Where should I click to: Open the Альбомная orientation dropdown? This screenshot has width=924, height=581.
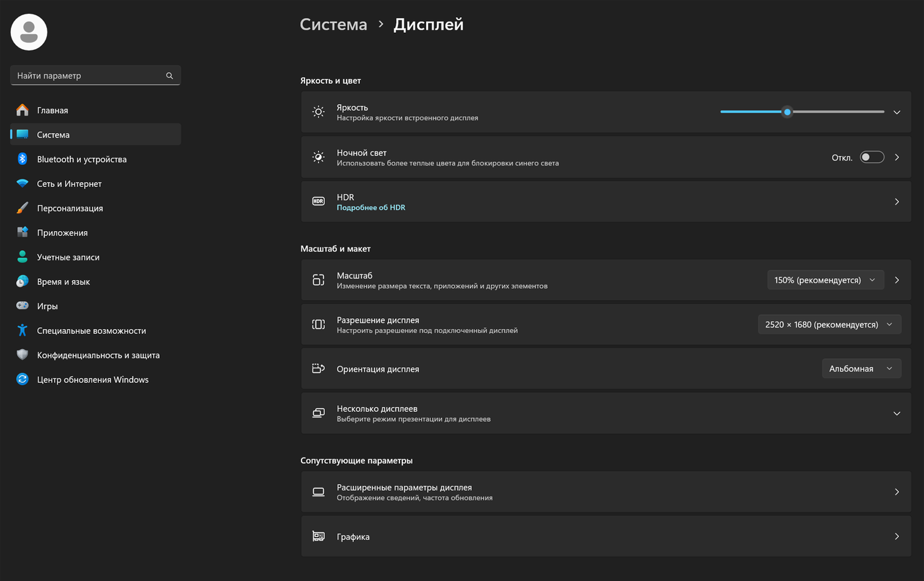point(861,369)
